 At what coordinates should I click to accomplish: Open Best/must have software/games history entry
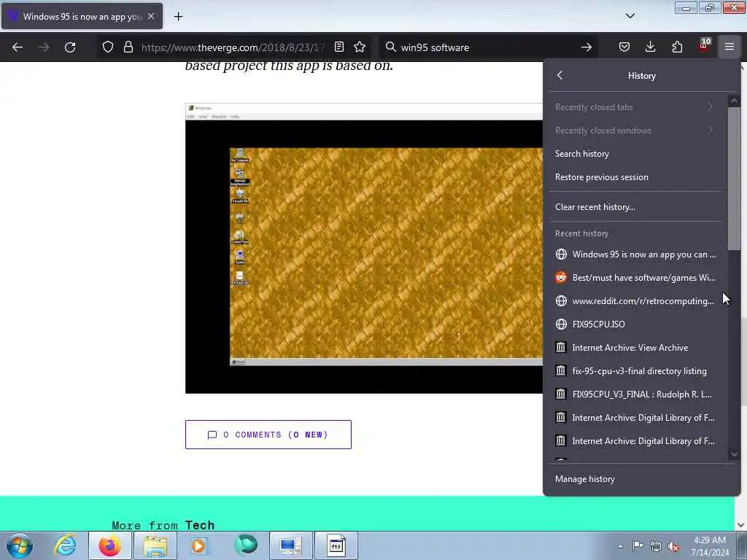click(635, 278)
